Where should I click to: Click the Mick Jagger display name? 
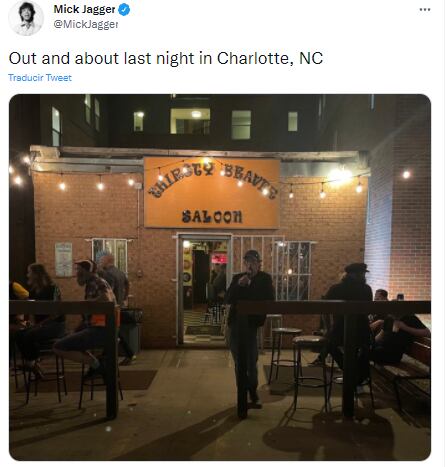tap(84, 9)
